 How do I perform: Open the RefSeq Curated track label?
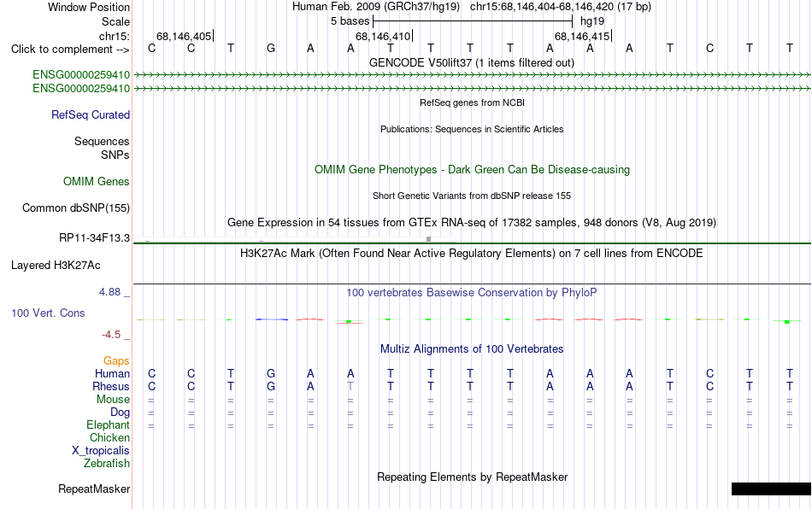[91, 114]
